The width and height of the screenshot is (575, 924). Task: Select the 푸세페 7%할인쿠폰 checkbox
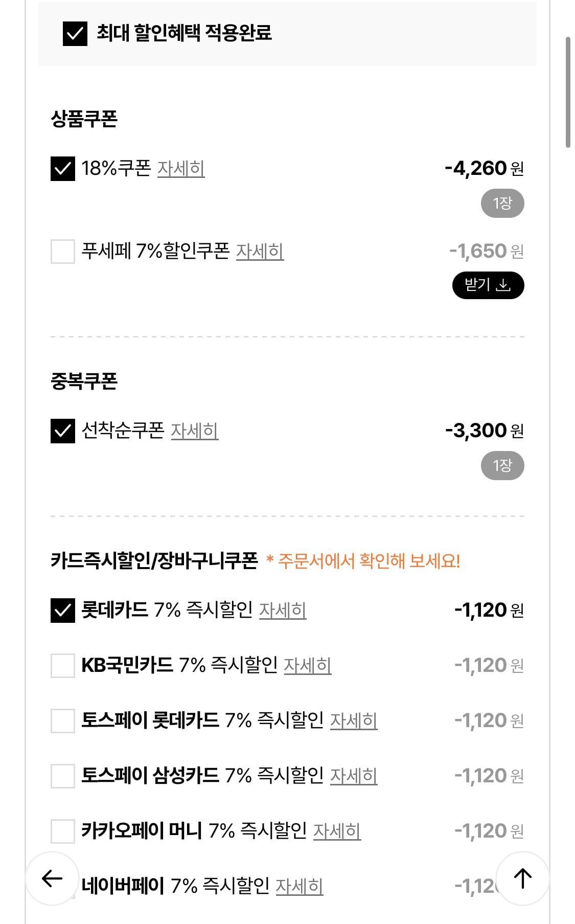(63, 252)
